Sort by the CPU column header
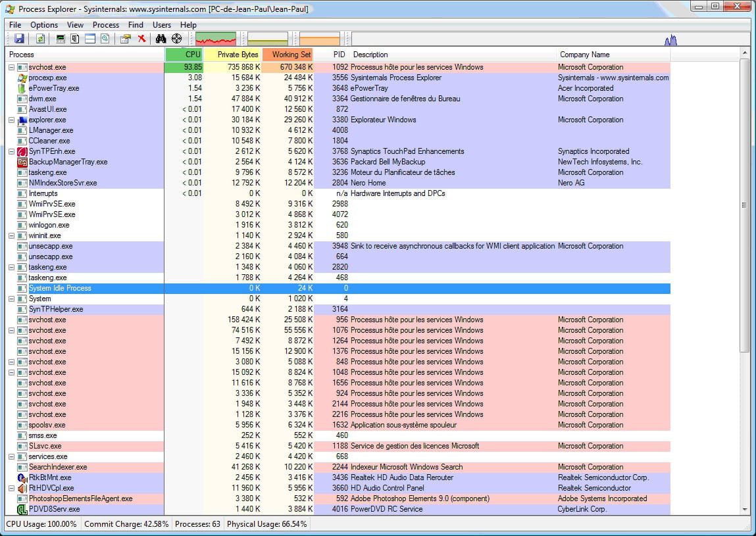 (184, 55)
